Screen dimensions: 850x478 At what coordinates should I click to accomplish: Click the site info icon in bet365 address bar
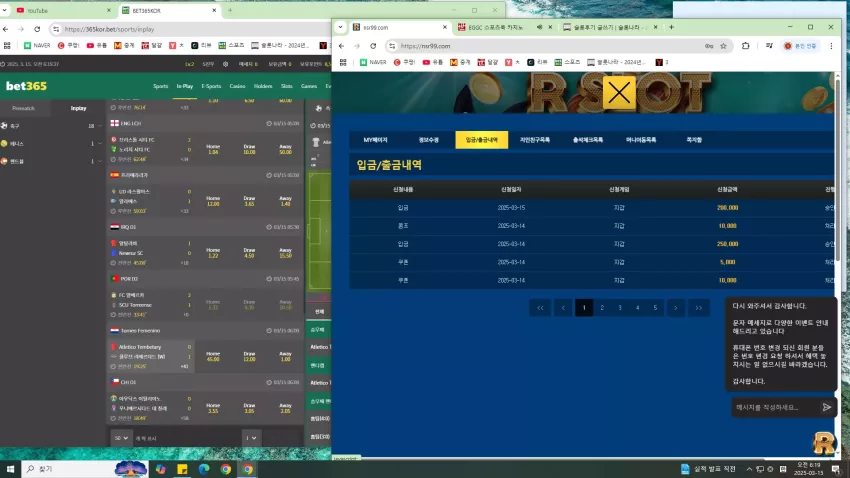56,29
